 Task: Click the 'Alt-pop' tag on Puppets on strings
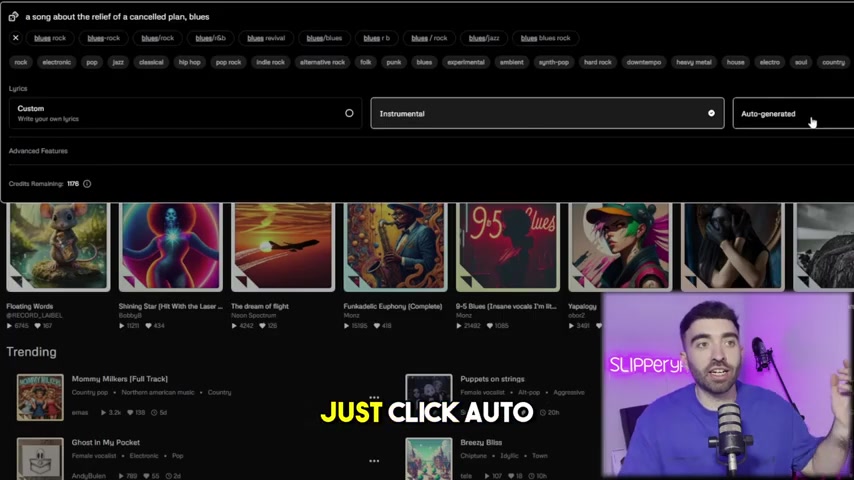[529, 392]
